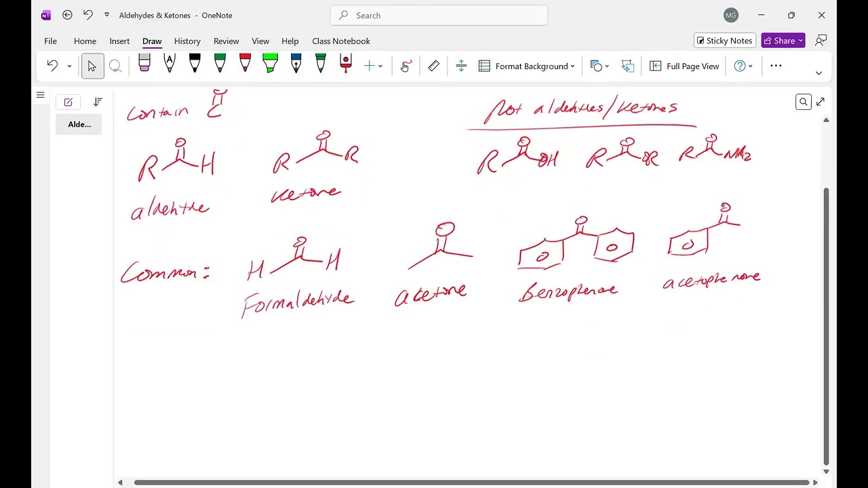Select the first green pen
868x488 pixels.
pos(220,64)
